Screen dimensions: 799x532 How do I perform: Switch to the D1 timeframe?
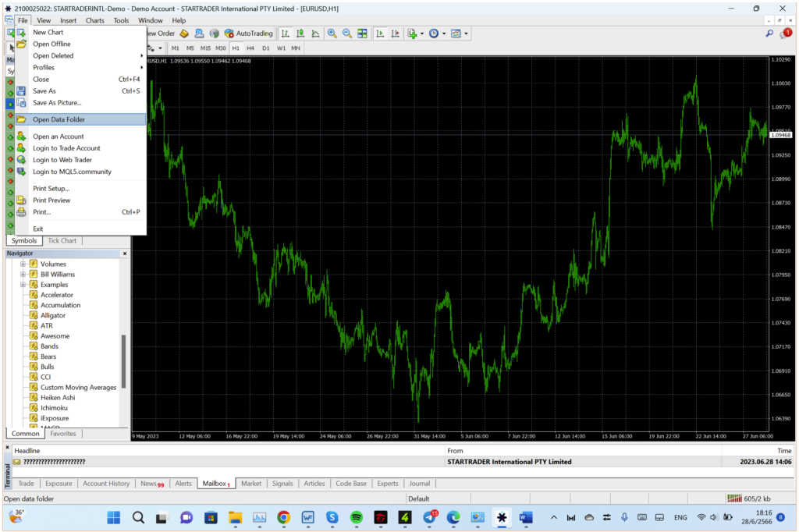(265, 48)
